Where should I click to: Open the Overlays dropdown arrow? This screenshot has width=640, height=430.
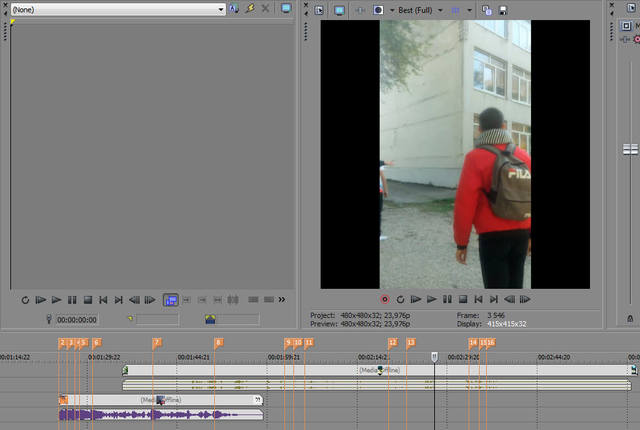coord(469,10)
